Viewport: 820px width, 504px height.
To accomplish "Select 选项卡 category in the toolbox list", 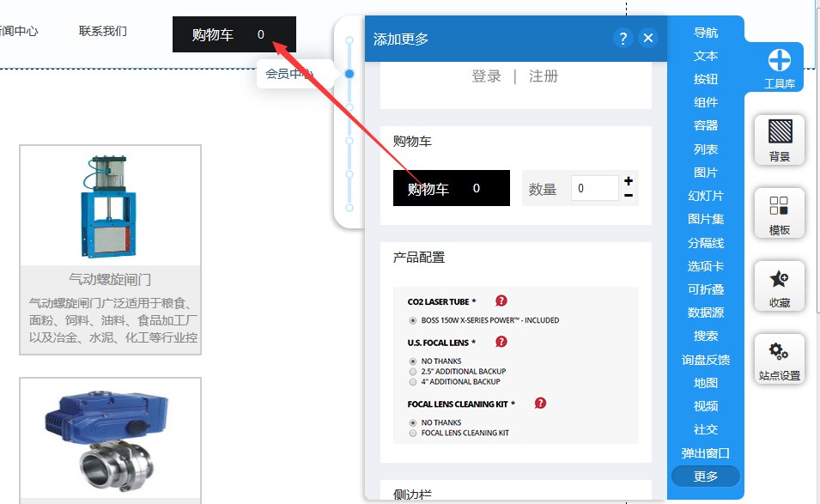I will pyautogui.click(x=706, y=266).
